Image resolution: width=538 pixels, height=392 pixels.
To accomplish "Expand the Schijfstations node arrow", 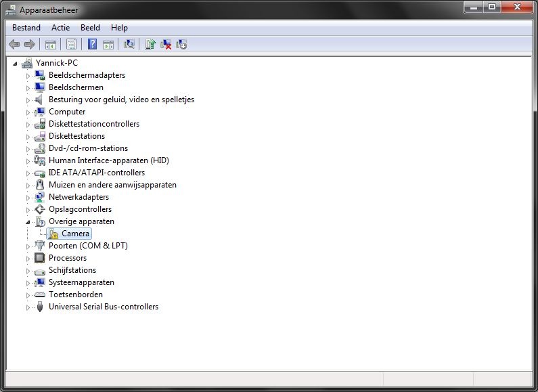I will (x=28, y=271).
